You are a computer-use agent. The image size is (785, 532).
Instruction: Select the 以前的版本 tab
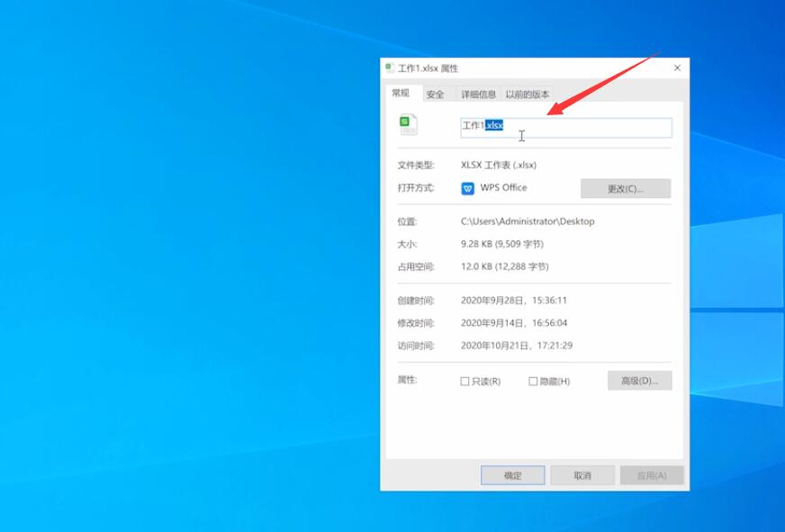(x=528, y=95)
